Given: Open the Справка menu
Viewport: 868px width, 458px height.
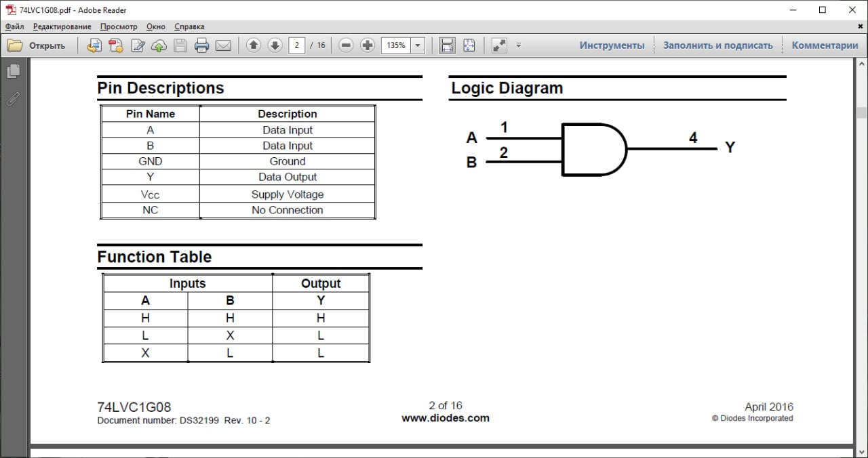Looking at the screenshot, I should (x=189, y=26).
